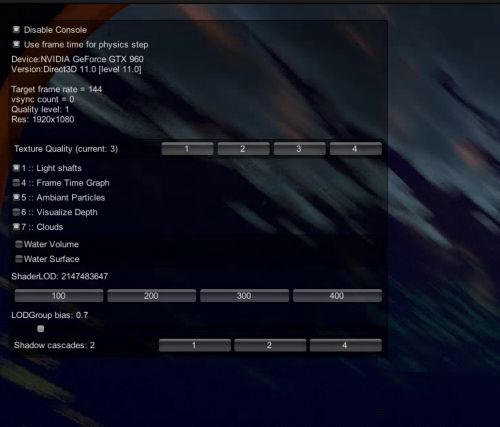Viewport: 500px width, 427px height.
Task: Toggle Light shafts option
Action: tap(16, 168)
